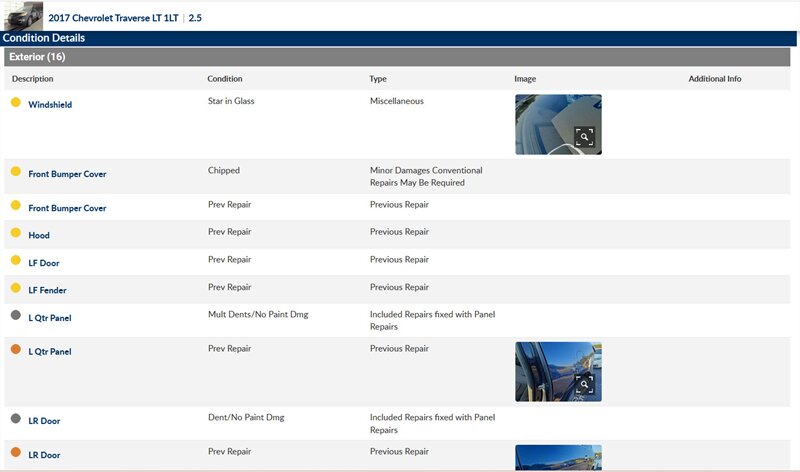Click the Additional Info column header
Image resolution: width=800 pixels, height=472 pixels.
pos(714,79)
